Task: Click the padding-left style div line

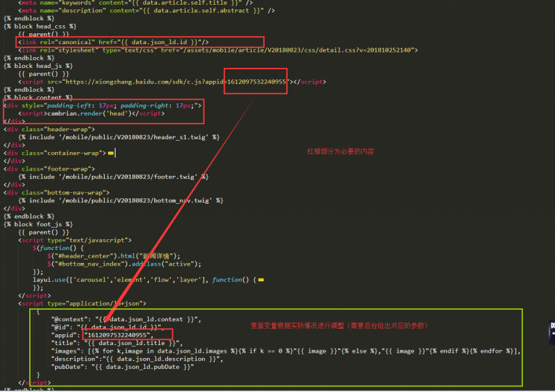Action: pyautogui.click(x=103, y=105)
